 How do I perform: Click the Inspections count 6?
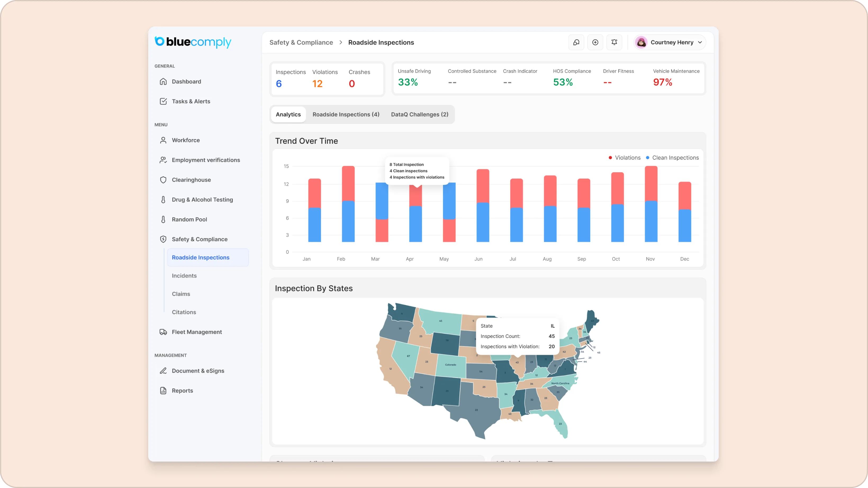[x=279, y=84]
